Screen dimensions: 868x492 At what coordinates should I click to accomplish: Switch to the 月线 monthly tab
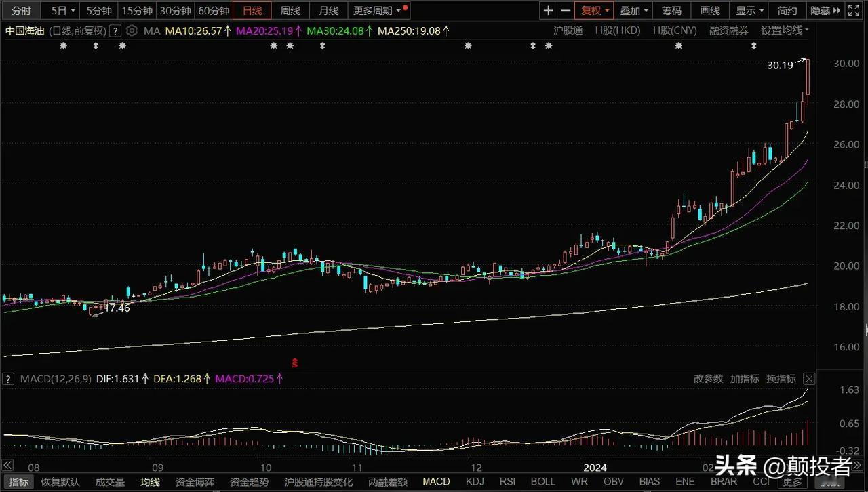[x=328, y=10]
